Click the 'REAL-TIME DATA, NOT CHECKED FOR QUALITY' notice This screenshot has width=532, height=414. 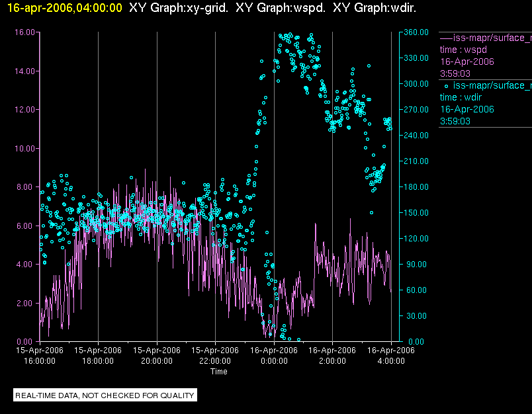point(105,395)
